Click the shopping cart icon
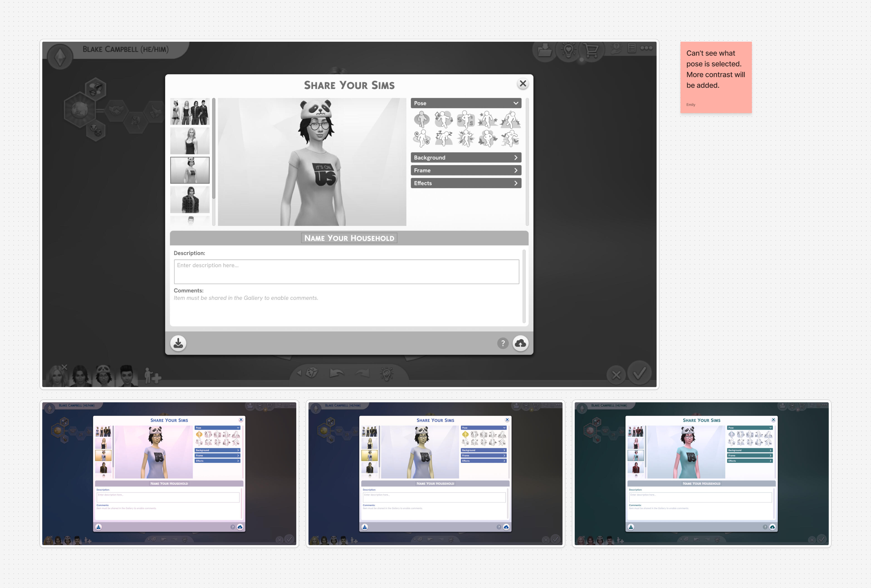This screenshot has height=588, width=871. point(591,50)
